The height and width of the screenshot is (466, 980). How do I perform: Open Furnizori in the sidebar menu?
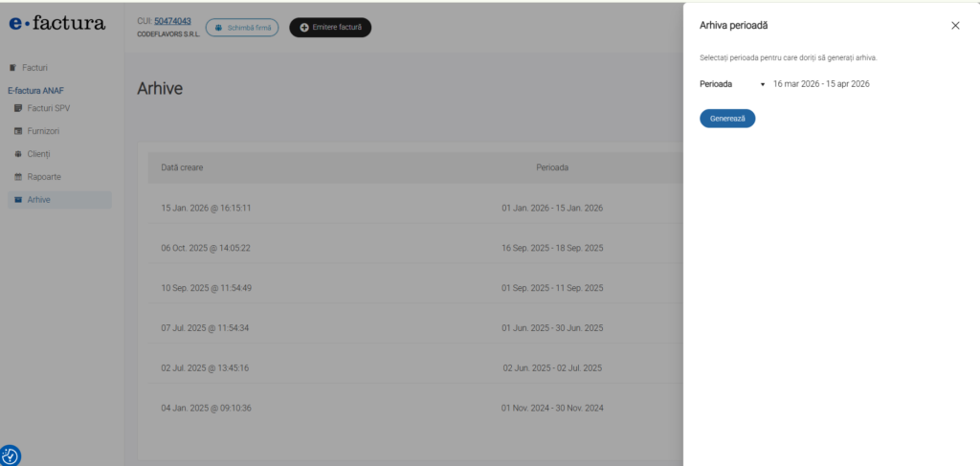pos(46,131)
